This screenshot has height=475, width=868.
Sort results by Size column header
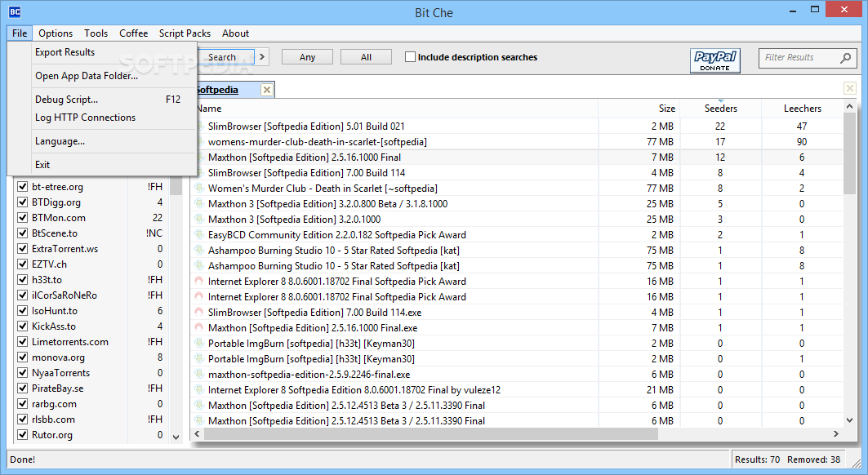coord(639,109)
